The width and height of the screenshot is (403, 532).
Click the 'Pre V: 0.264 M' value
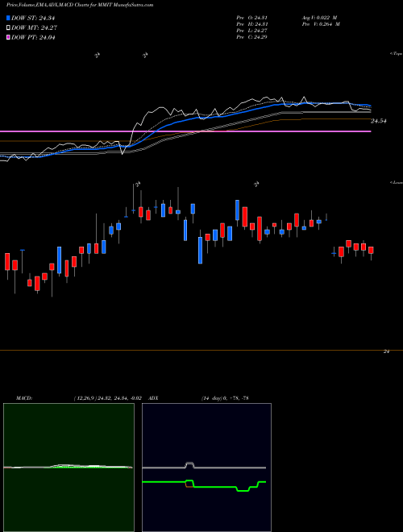pyautogui.click(x=320, y=24)
